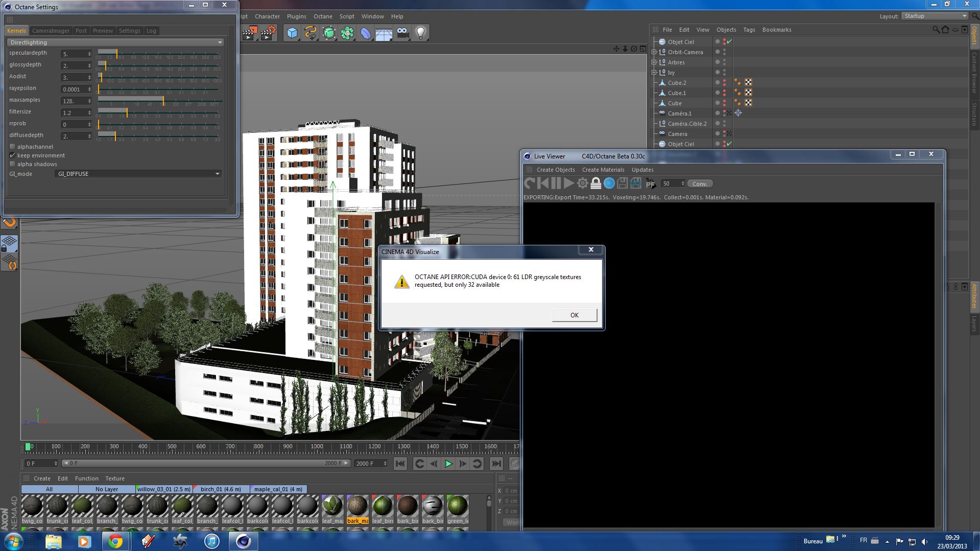The image size is (980, 551).
Task: Click the Cube primitive tool icon
Action: [x=292, y=33]
